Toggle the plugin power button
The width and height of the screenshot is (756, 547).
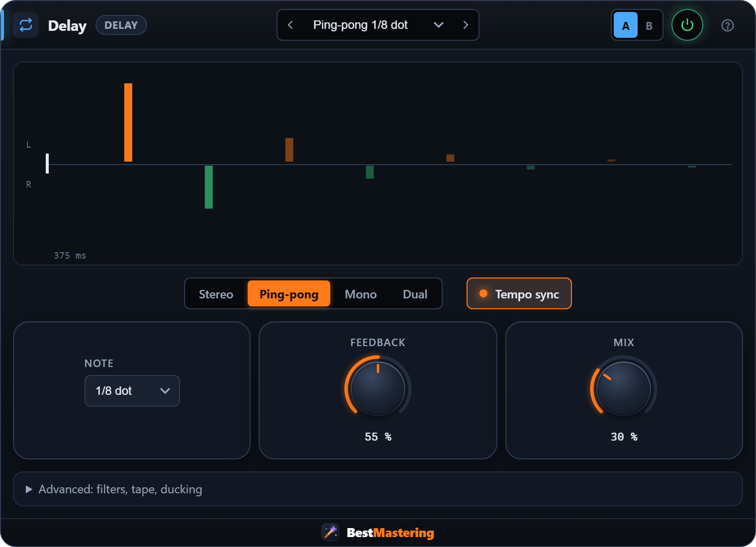687,25
